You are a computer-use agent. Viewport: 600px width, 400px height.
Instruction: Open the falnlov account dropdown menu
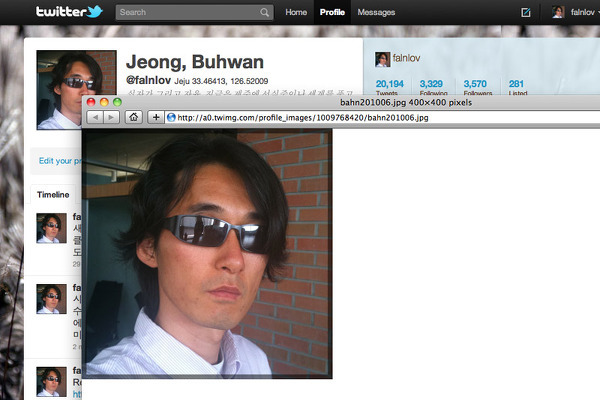pos(585,12)
